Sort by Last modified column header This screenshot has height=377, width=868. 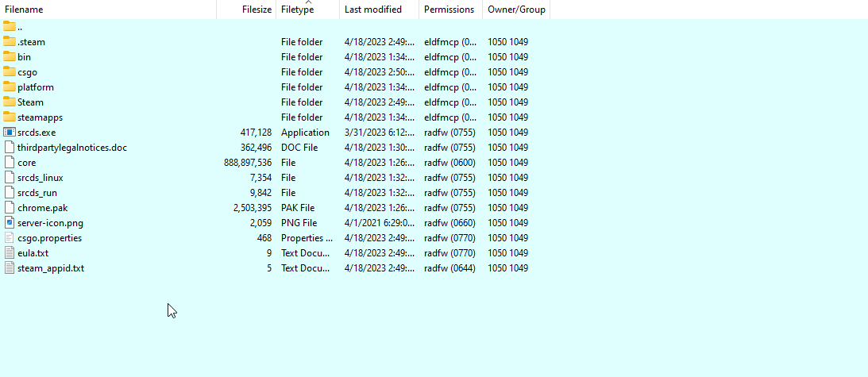pyautogui.click(x=372, y=10)
